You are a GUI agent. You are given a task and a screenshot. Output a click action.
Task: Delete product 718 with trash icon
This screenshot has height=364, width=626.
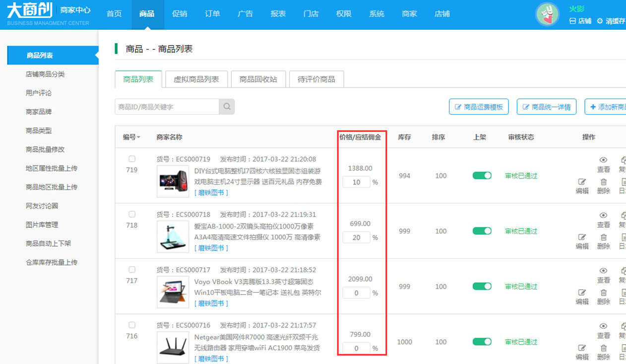603,238
